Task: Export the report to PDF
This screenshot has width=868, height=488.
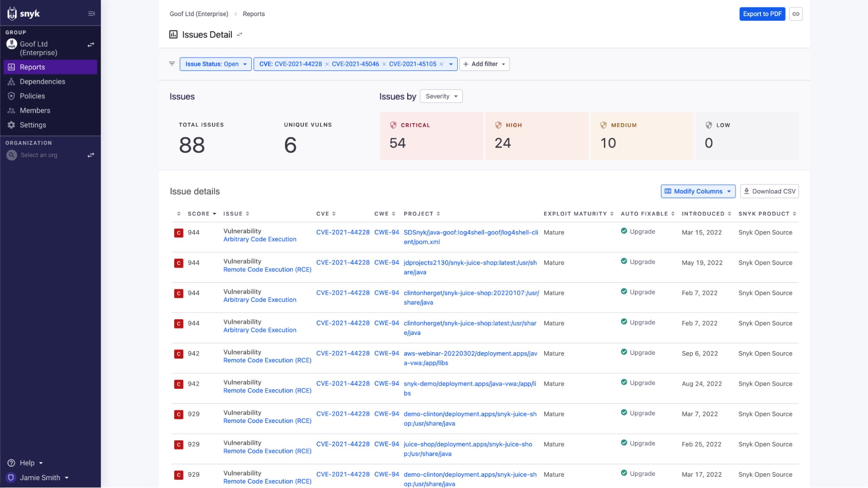Action: [762, 14]
